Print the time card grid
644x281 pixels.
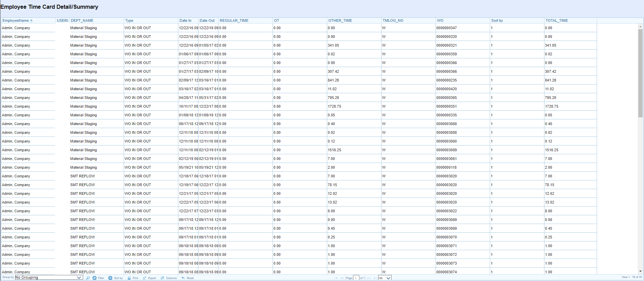click(x=133, y=278)
